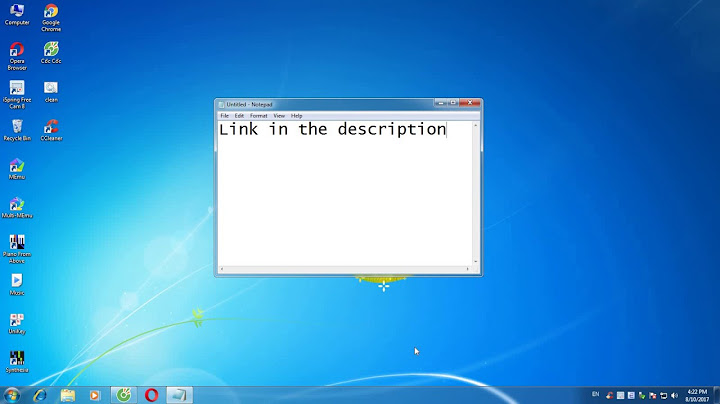Minimize the Notepad window
Image resolution: width=720 pixels, height=404 pixels.
tap(441, 103)
